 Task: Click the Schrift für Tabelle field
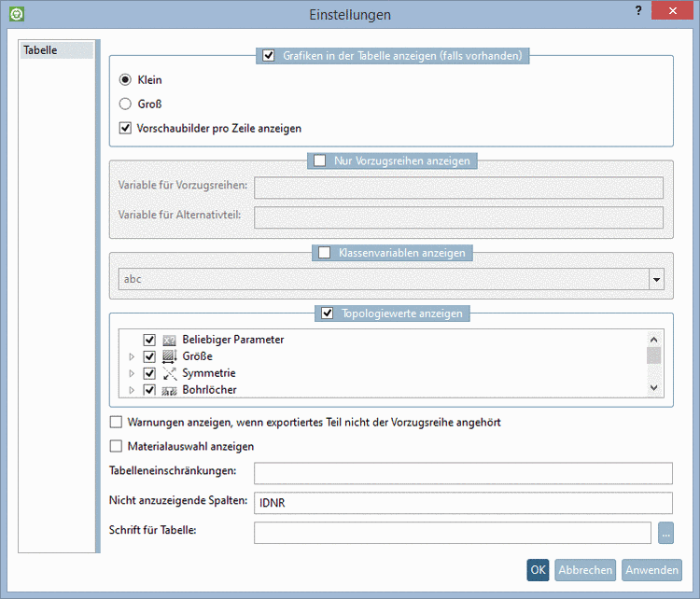(453, 533)
